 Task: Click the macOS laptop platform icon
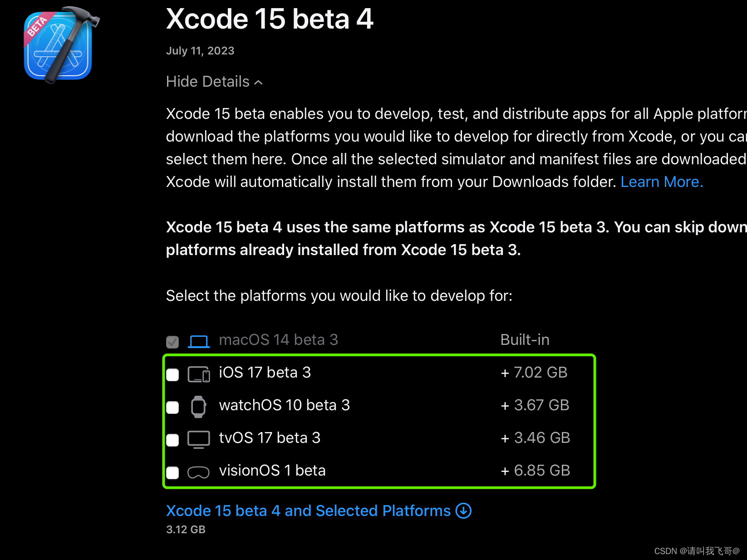(x=198, y=340)
